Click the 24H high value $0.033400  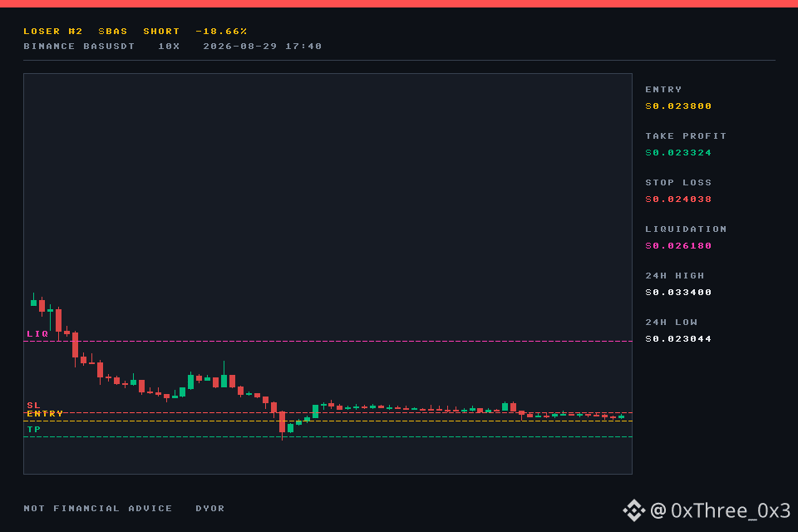coord(678,293)
